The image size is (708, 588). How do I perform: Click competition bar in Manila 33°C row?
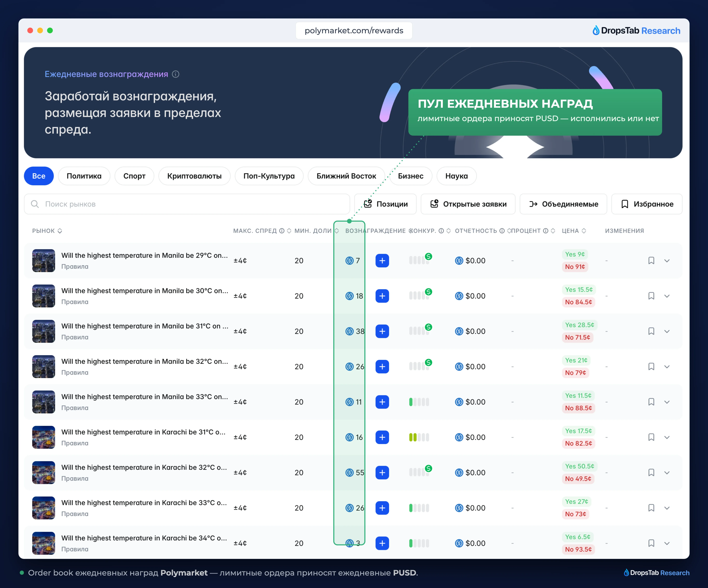pos(419,402)
